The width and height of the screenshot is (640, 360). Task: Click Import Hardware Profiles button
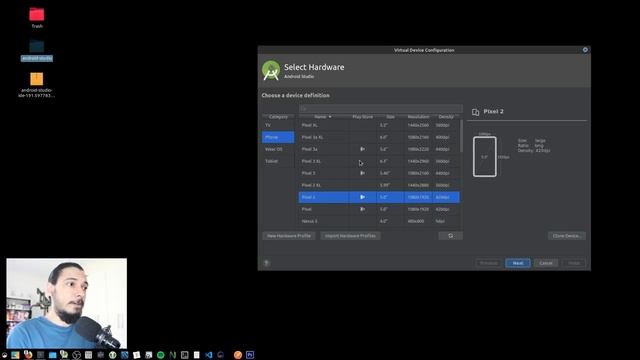pyautogui.click(x=351, y=236)
